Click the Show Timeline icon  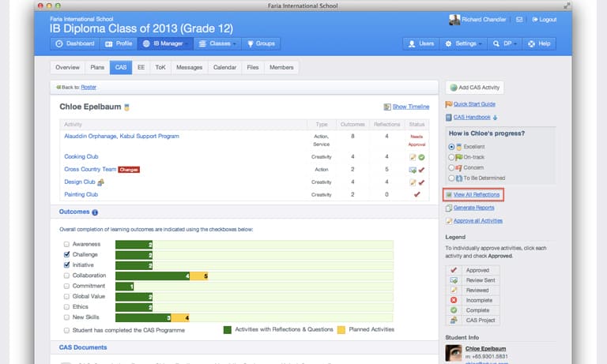387,107
